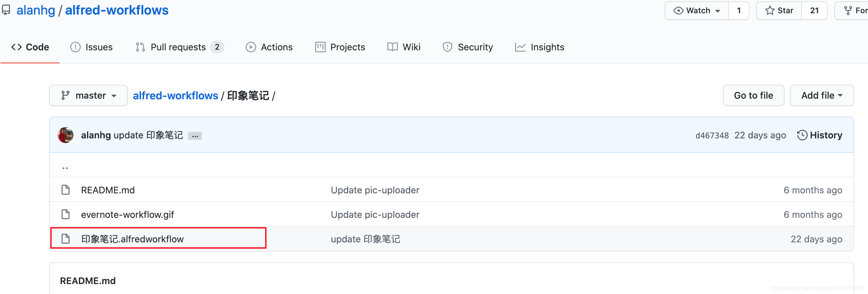Star this repository
868x294 pixels.
click(779, 11)
